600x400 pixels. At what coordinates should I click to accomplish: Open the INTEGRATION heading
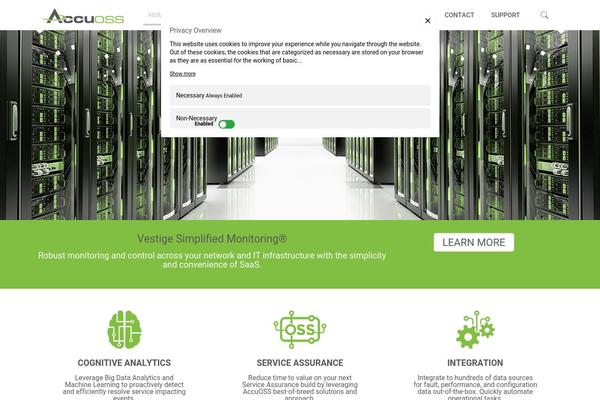475,362
